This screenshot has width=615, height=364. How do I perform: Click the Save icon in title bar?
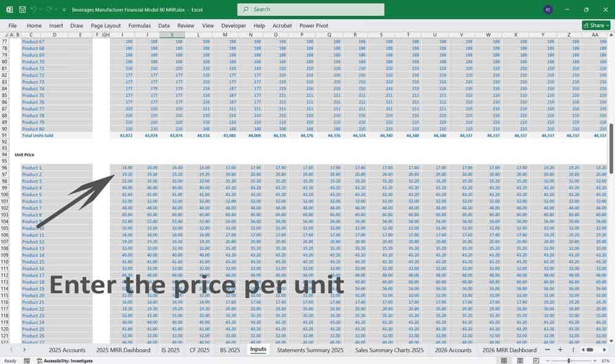22,10
